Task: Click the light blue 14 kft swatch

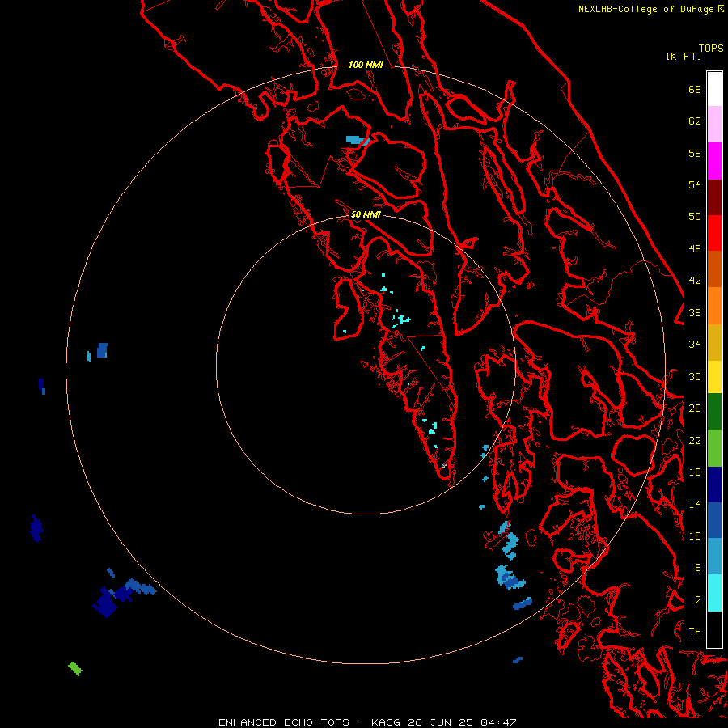Action: pyautogui.click(x=714, y=557)
